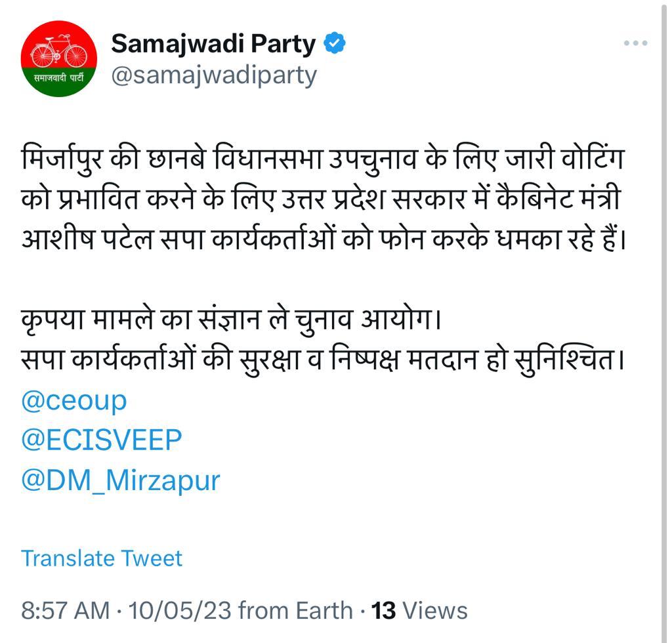
Task: Click the word Party in the account name
Action: [x=283, y=44]
